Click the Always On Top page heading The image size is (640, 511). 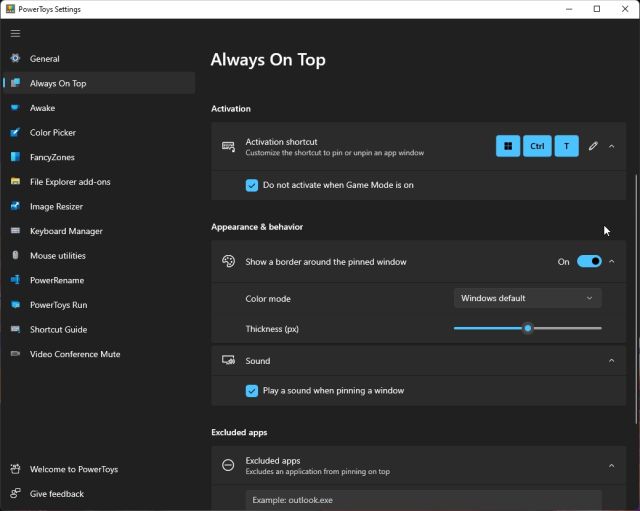click(268, 60)
